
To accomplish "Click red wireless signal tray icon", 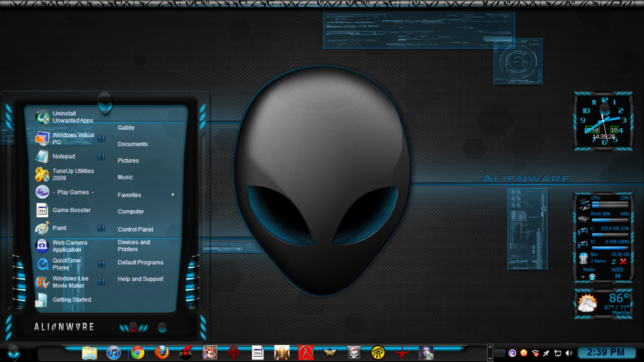I will 534,353.
